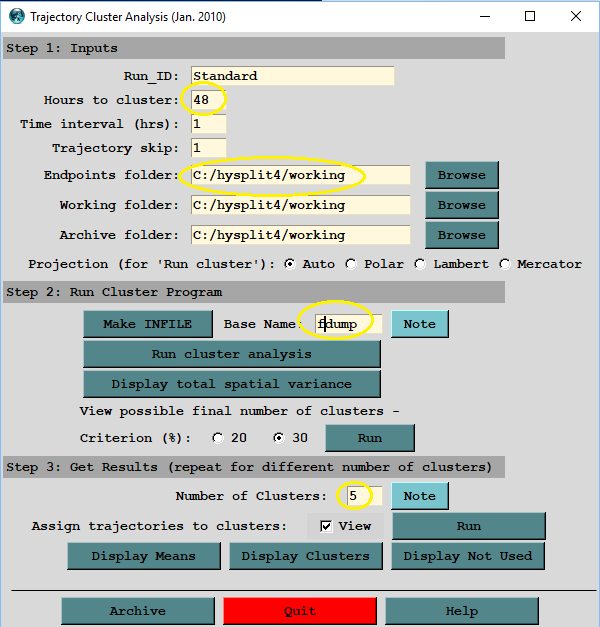Click the Hours to cluster field
Image resolution: width=600 pixels, height=627 pixels.
point(208,100)
